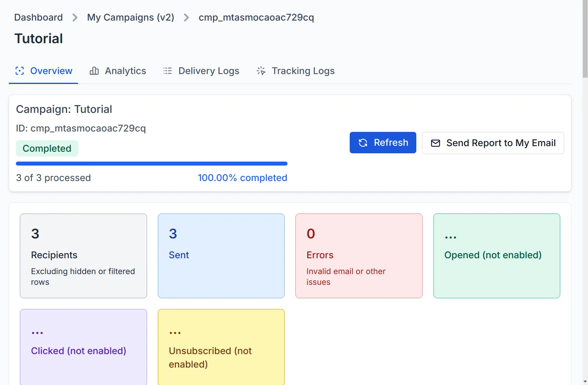Click the chevron after Dashboard breadcrumb
Screen dimensions: 588x385
(x=74, y=17)
